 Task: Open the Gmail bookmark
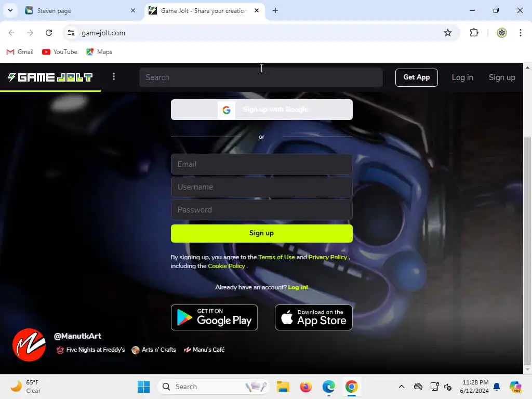20,52
